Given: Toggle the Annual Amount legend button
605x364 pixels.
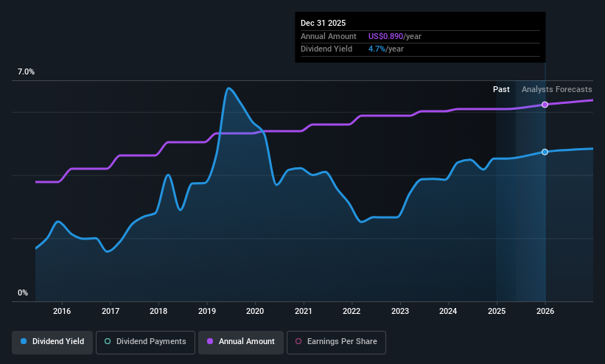Looking at the screenshot, I should pyautogui.click(x=241, y=342).
